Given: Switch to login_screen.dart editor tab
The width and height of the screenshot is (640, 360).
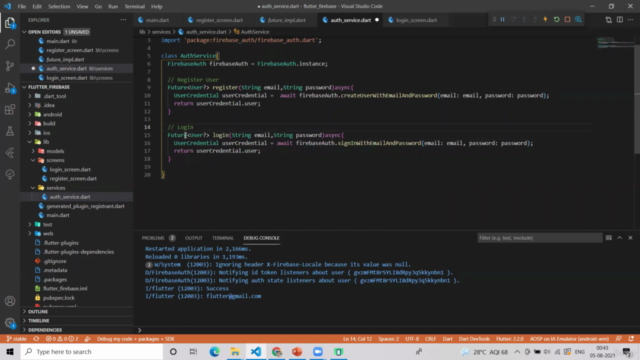Looking at the screenshot, I should (x=416, y=20).
